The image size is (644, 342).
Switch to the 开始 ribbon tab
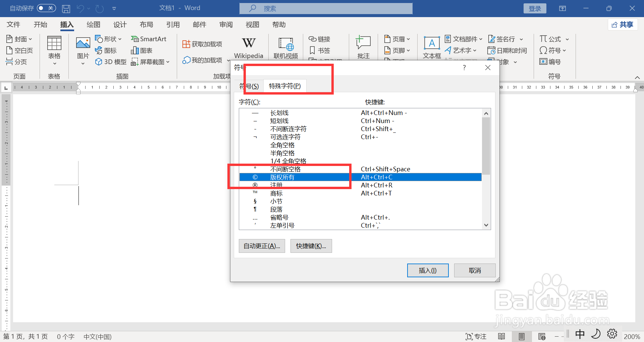[x=40, y=24]
